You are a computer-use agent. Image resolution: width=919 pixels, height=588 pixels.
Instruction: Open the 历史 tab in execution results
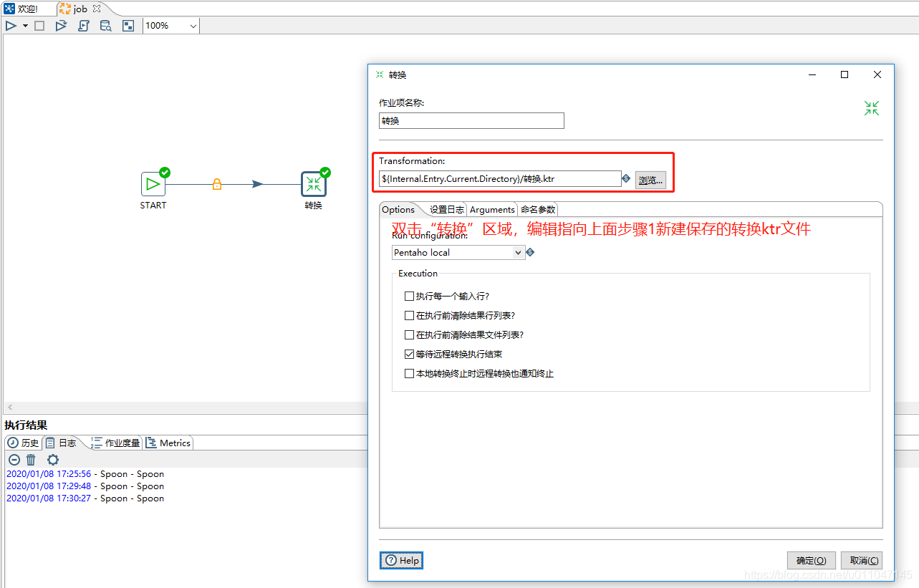pyautogui.click(x=23, y=443)
